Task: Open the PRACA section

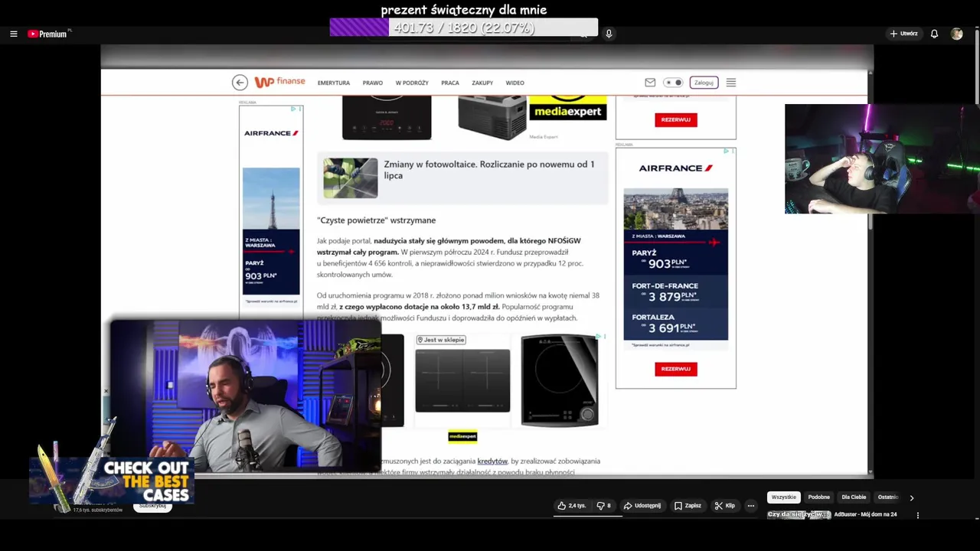Action: point(450,83)
